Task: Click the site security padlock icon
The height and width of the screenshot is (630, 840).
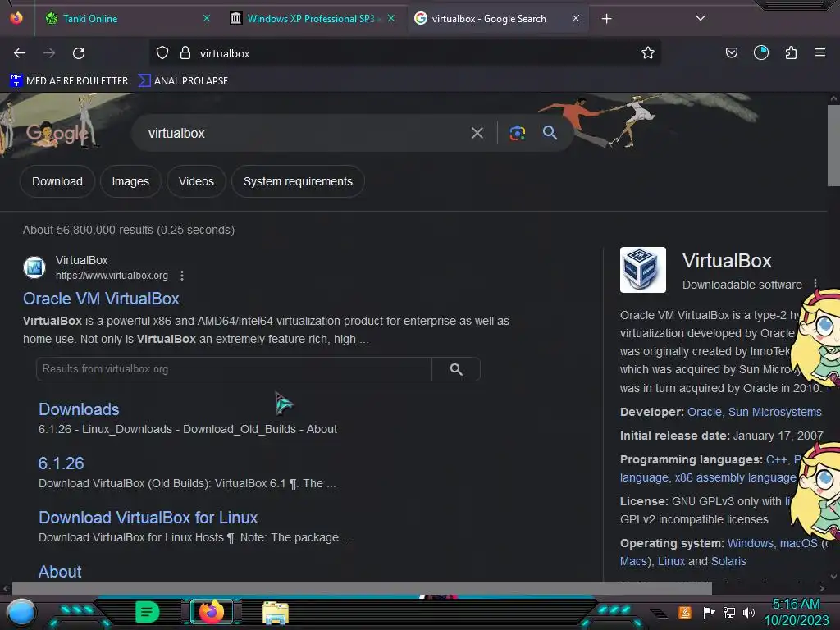Action: 185,53
